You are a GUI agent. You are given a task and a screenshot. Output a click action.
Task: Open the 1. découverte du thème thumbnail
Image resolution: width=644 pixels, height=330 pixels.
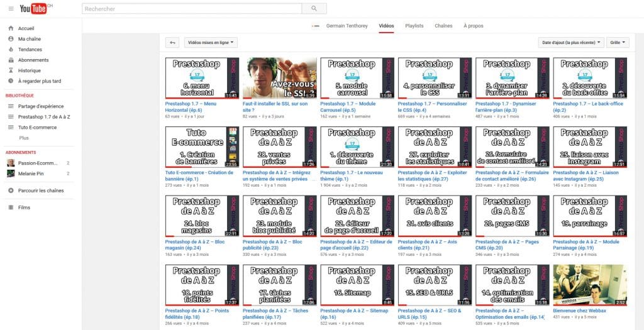click(x=357, y=147)
